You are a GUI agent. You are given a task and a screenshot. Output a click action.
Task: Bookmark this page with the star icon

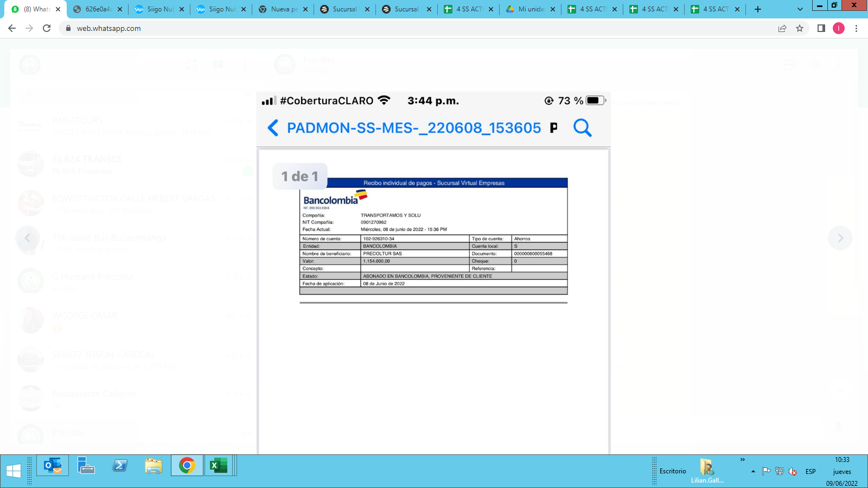click(x=799, y=28)
